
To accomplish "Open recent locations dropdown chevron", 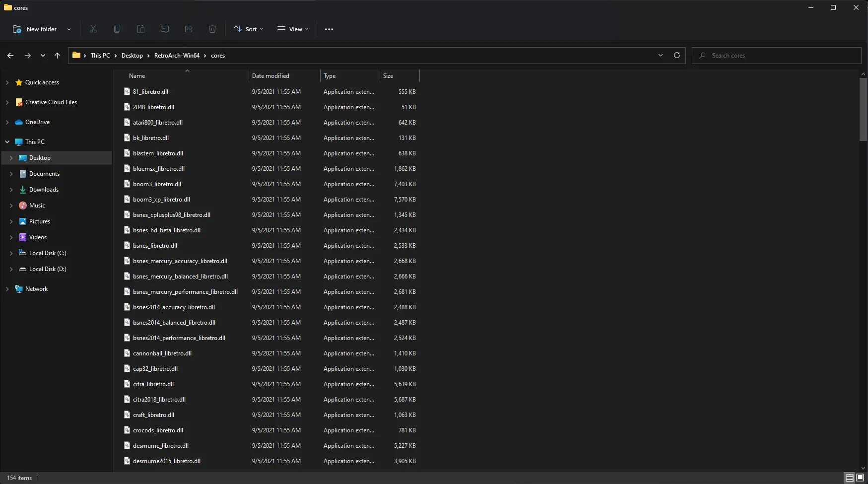I will coord(43,56).
